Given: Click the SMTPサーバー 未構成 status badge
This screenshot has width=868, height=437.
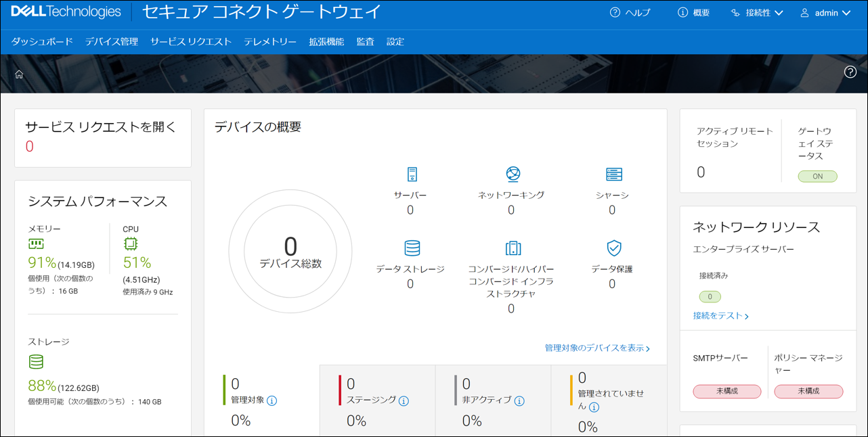Looking at the screenshot, I should pos(727,391).
